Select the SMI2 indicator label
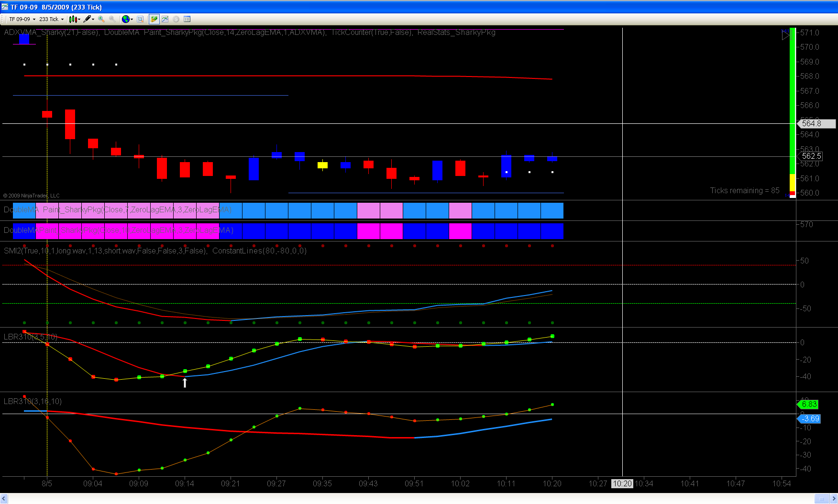Screen dimensions: 838x504 tap(105, 251)
